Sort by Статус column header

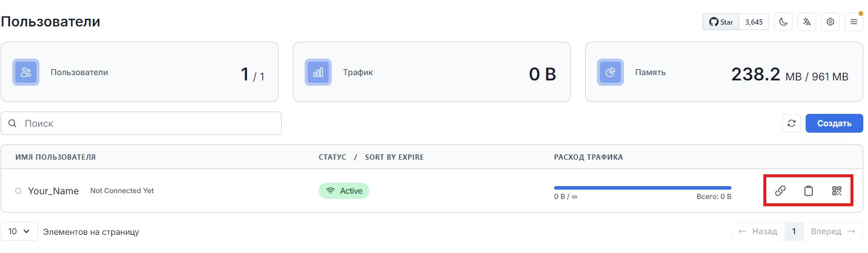[x=332, y=157]
